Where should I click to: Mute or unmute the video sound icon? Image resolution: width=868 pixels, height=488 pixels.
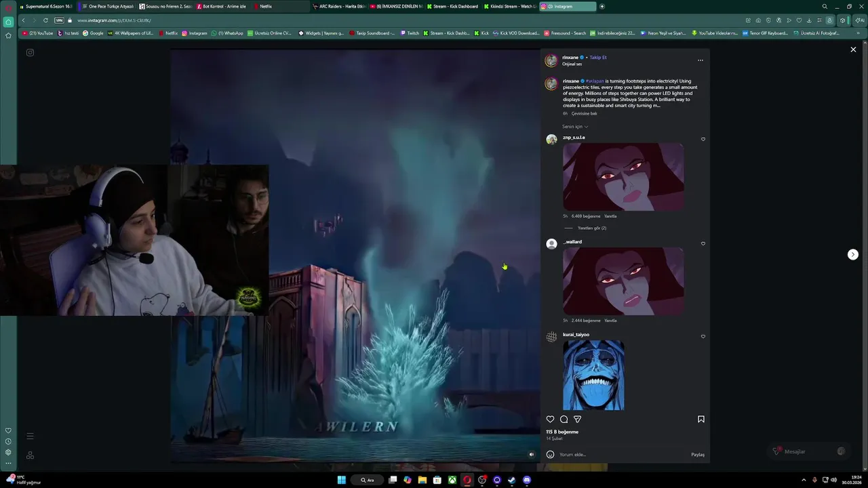531,454
